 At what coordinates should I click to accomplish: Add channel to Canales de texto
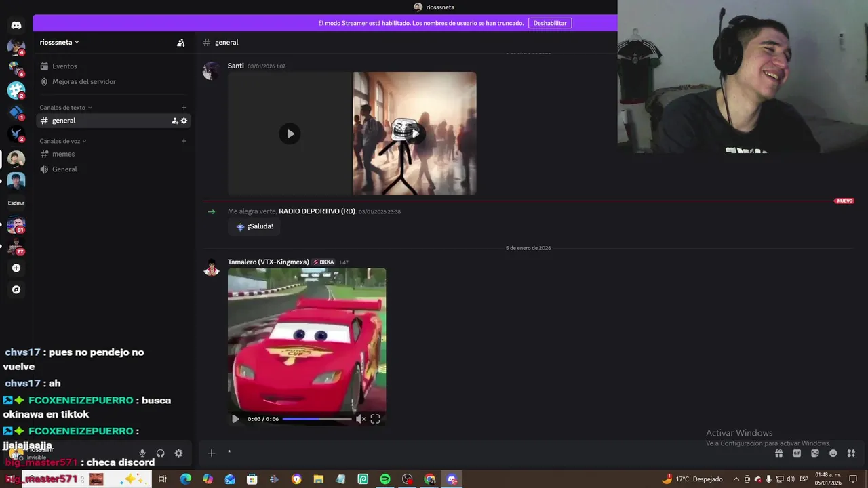[184, 108]
